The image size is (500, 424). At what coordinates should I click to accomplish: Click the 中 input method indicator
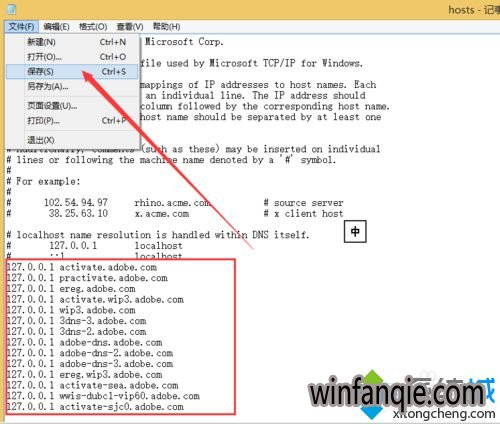coord(355,231)
